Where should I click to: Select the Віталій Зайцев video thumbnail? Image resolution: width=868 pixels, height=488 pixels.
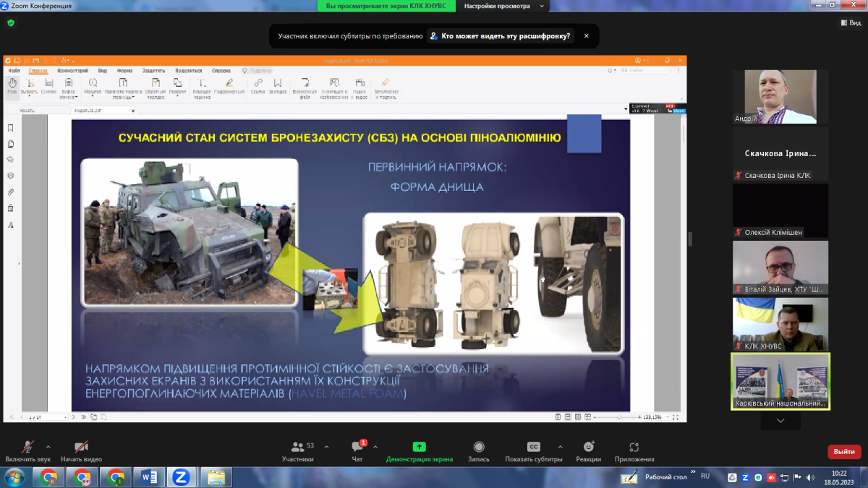tap(780, 267)
